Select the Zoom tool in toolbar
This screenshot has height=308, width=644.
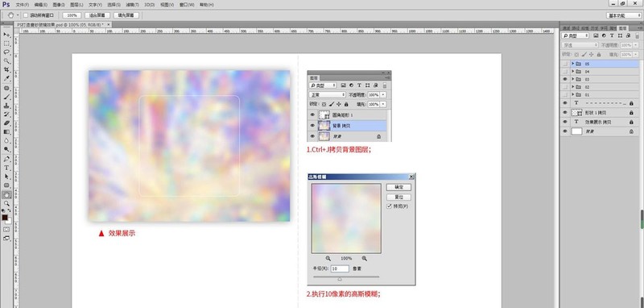(6, 202)
